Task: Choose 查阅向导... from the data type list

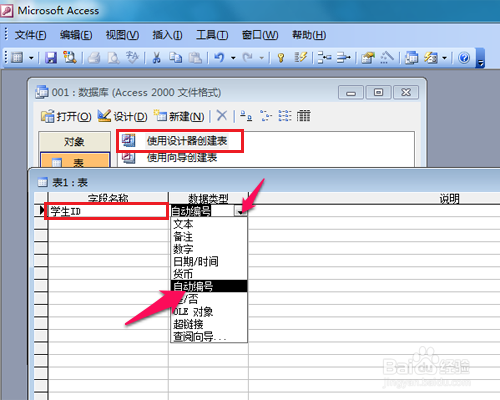Action: [209, 337]
